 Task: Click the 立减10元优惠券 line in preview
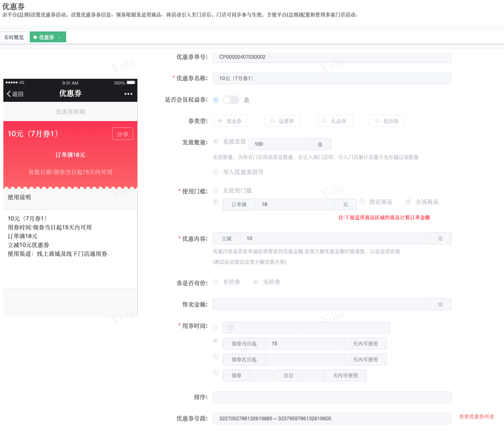click(28, 245)
